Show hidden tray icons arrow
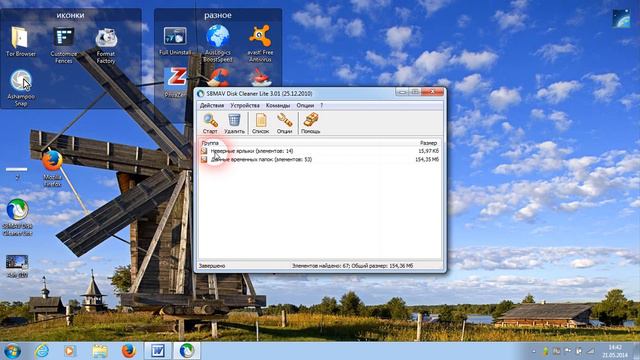This screenshot has height=360, width=640. (534, 351)
